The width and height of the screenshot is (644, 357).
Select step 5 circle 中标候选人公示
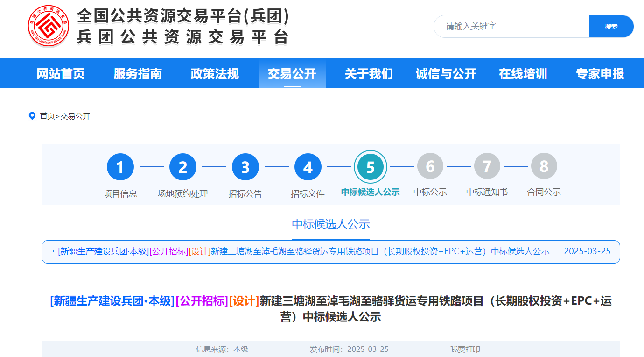[371, 167]
